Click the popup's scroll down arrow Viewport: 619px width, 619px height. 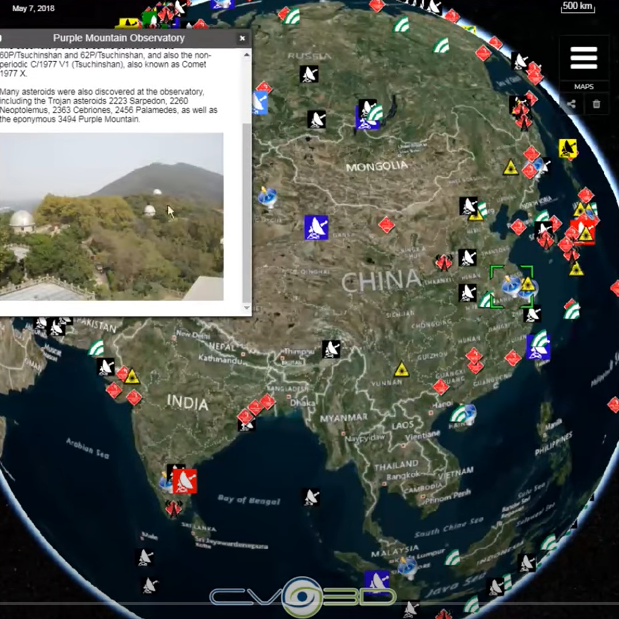[247, 307]
